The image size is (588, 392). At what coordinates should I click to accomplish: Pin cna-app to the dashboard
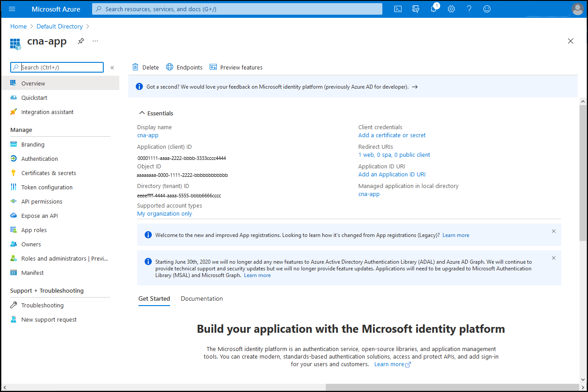(x=81, y=41)
